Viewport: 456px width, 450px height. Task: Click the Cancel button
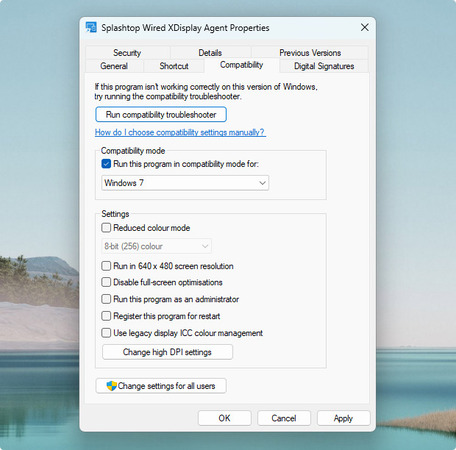click(x=284, y=418)
